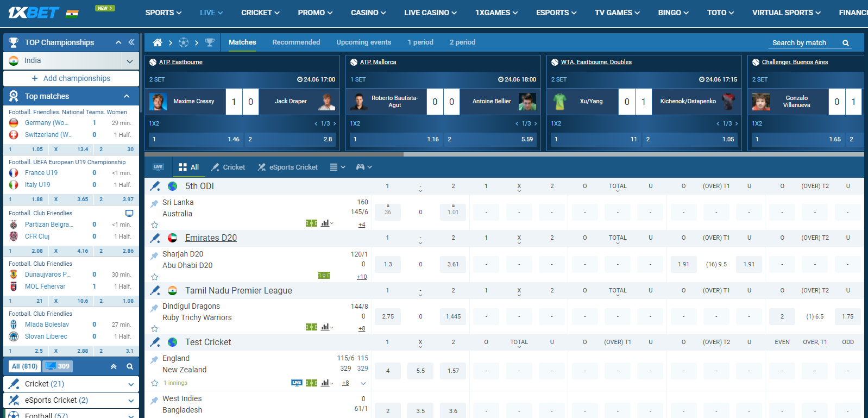The height and width of the screenshot is (418, 868).
Task: Favorite Sharjah D20 vs Abu Dhabi D20
Action: (154, 277)
